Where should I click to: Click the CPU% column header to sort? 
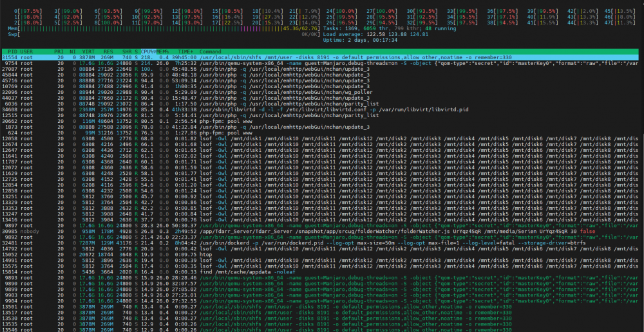[148, 51]
